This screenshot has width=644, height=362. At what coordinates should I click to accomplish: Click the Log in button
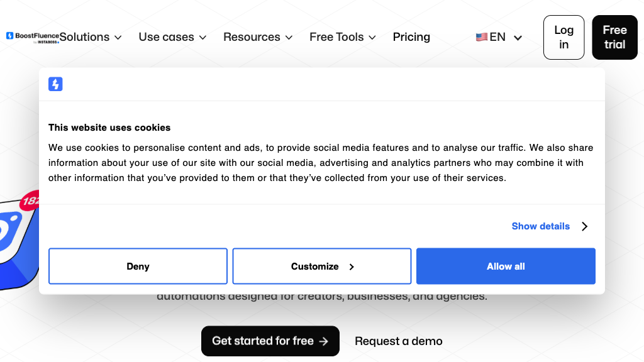tap(563, 37)
